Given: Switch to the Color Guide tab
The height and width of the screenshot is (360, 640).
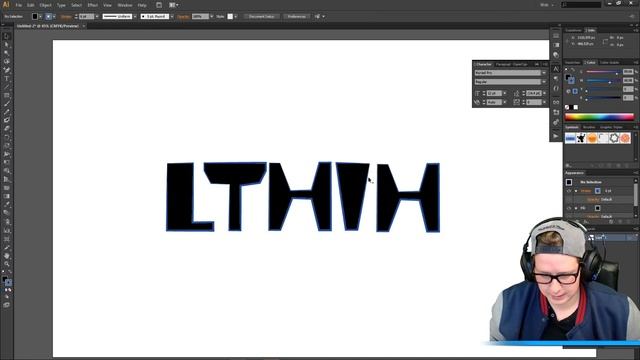Looking at the screenshot, I should coord(609,62).
